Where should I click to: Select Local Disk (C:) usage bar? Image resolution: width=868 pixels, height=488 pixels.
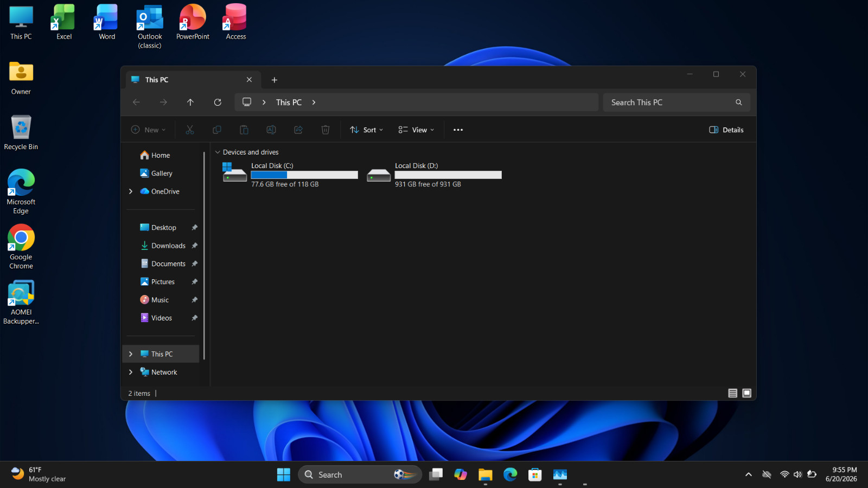pyautogui.click(x=304, y=175)
